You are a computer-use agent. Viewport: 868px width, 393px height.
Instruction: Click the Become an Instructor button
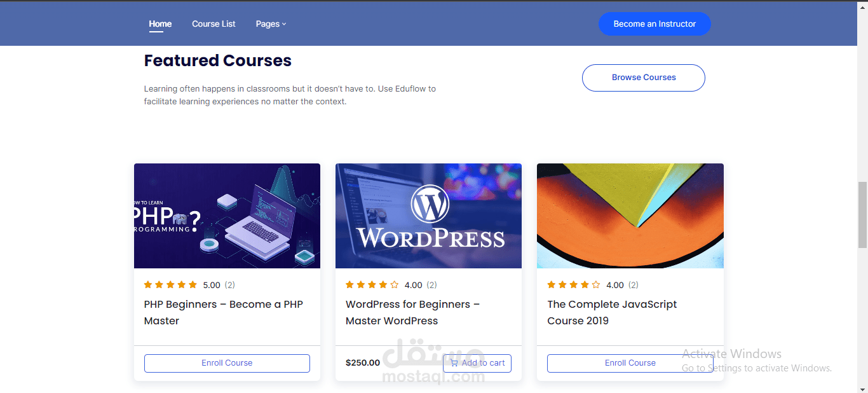(654, 24)
